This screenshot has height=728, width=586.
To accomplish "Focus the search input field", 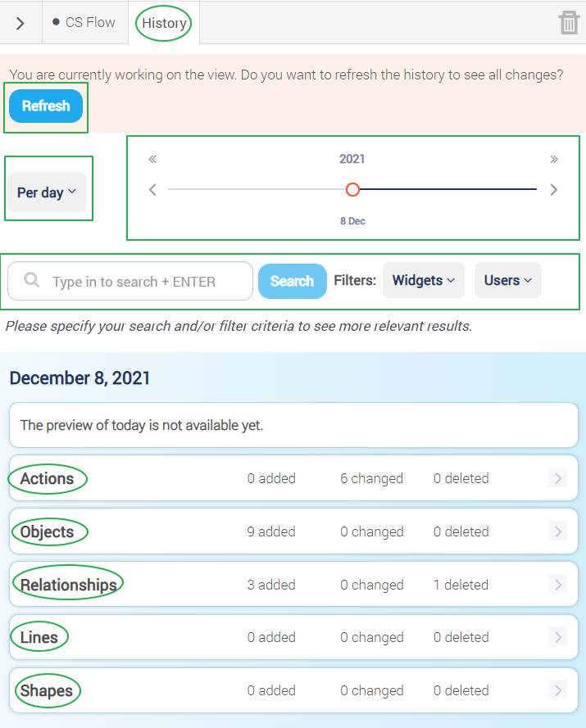I will [x=130, y=281].
